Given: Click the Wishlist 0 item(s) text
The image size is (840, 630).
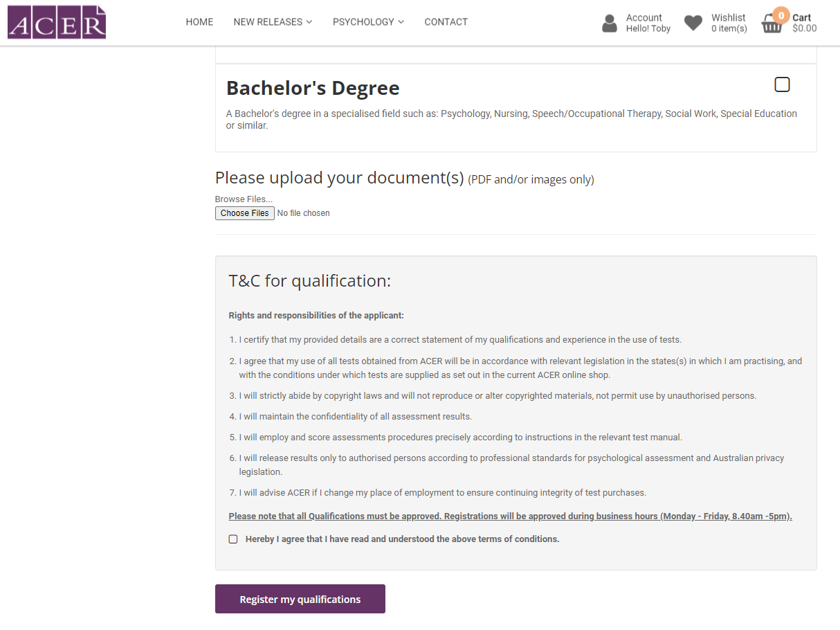Looking at the screenshot, I should 729,28.
